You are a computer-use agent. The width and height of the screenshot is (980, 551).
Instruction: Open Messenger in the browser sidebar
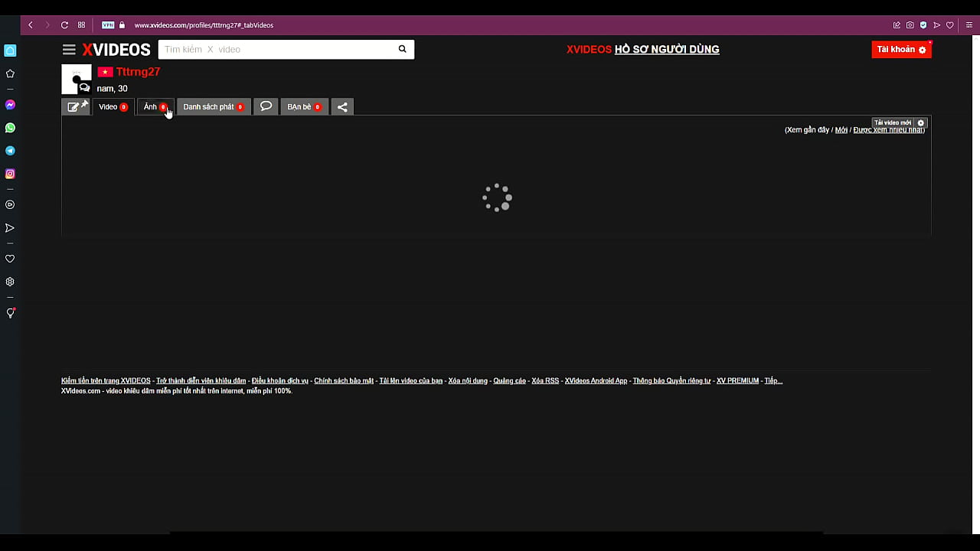click(x=10, y=105)
